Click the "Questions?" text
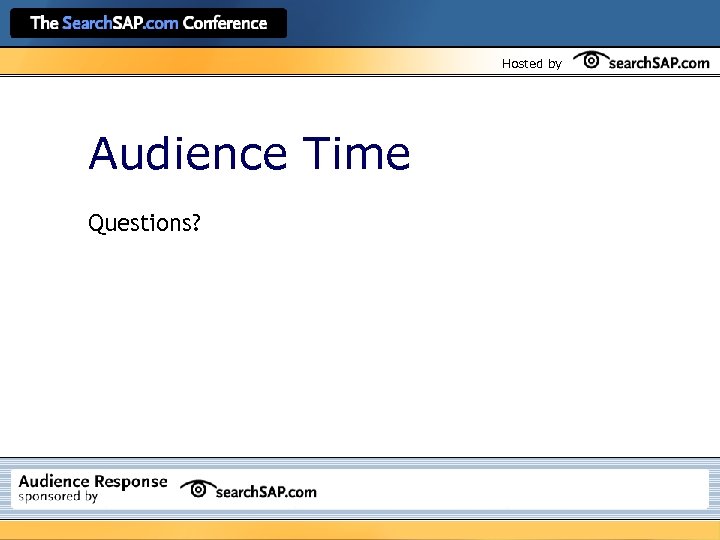The height and width of the screenshot is (540, 720). [x=144, y=223]
